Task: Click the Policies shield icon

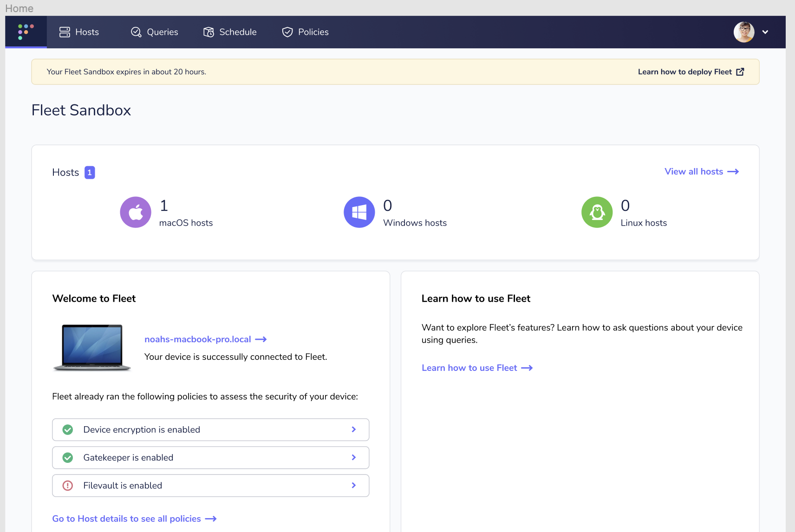Action: tap(287, 32)
